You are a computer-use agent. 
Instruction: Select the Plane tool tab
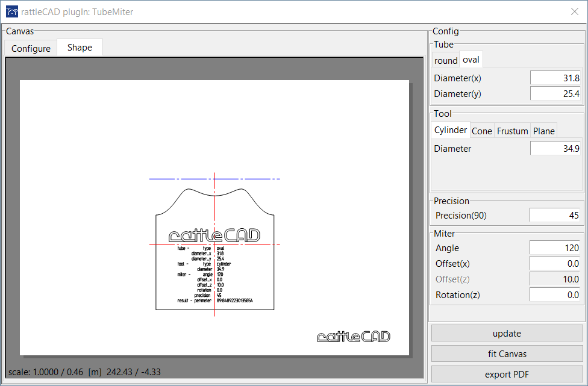click(x=544, y=131)
